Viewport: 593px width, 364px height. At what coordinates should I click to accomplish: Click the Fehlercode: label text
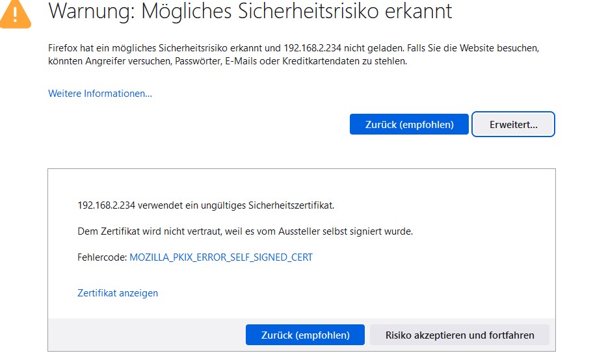point(102,257)
